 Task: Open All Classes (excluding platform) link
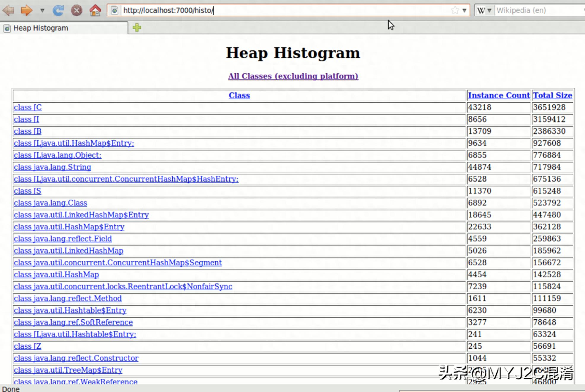pyautogui.click(x=293, y=76)
